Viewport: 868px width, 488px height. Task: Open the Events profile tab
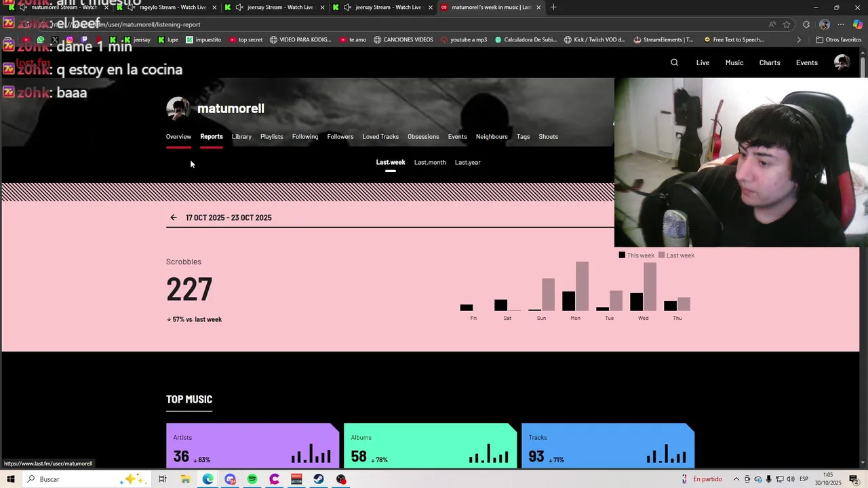458,137
